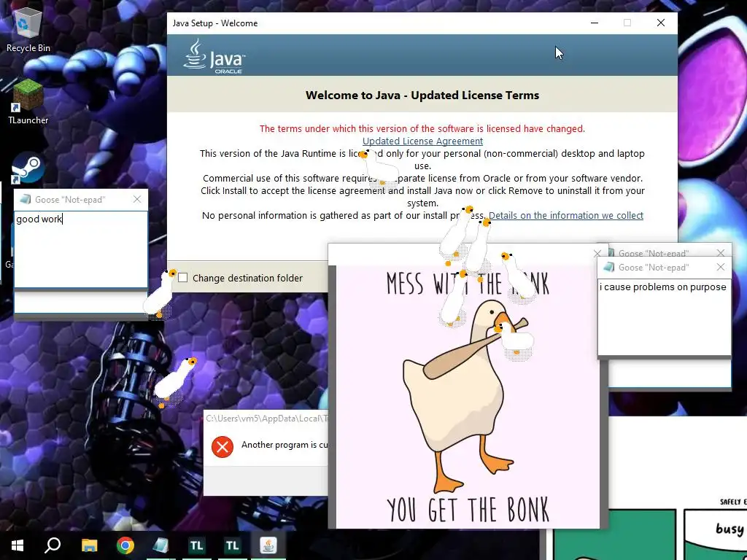This screenshot has width=747, height=560.
Task: Close the 'i cause problems' Not-epad window
Action: (x=720, y=267)
